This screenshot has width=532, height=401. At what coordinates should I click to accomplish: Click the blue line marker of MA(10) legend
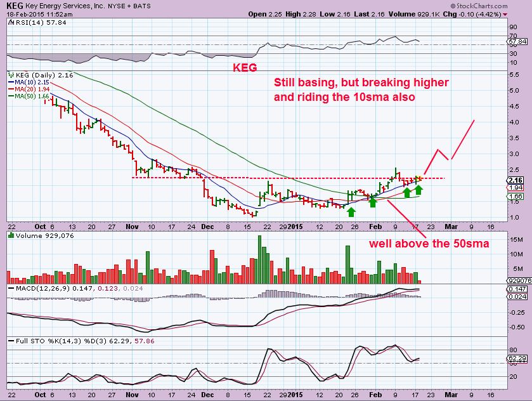(x=11, y=82)
